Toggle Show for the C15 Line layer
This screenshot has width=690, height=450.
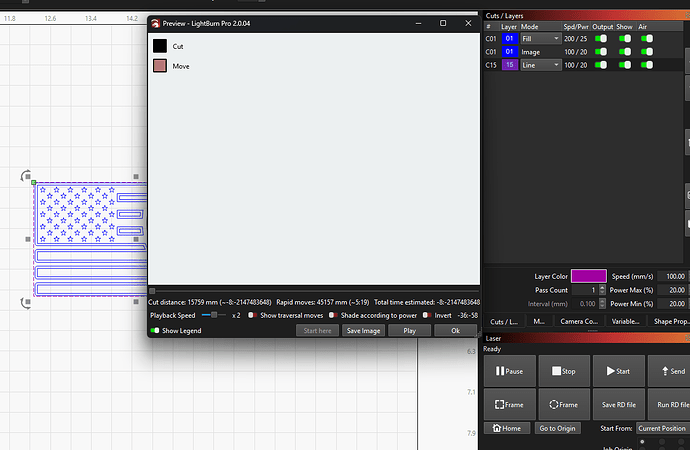point(624,65)
